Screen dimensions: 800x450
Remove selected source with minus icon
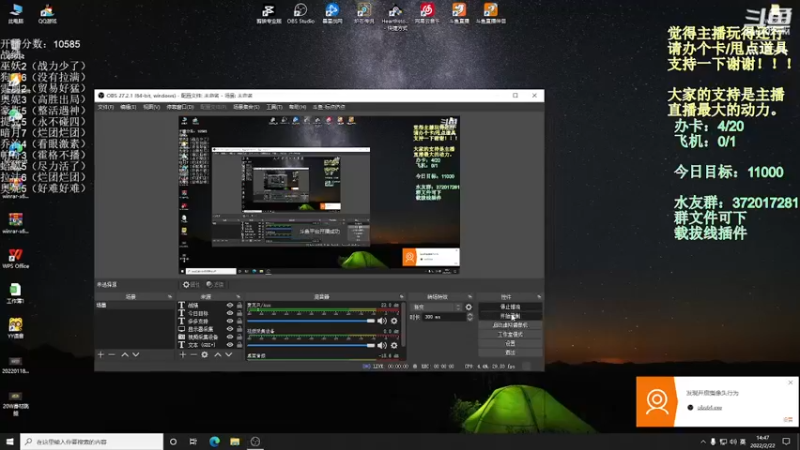193,355
